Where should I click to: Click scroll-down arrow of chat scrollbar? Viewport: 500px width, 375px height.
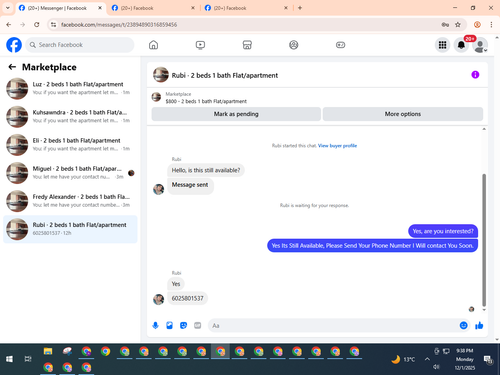484,310
